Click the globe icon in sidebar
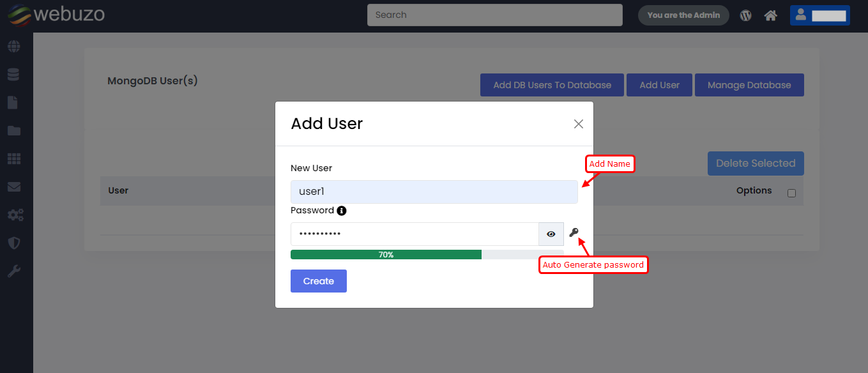868x373 pixels. 13,47
